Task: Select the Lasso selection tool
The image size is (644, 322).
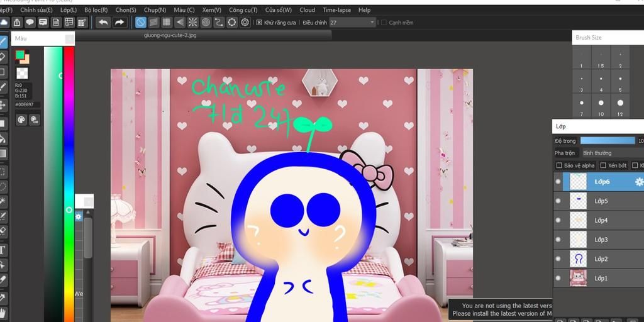Action: coord(3,187)
